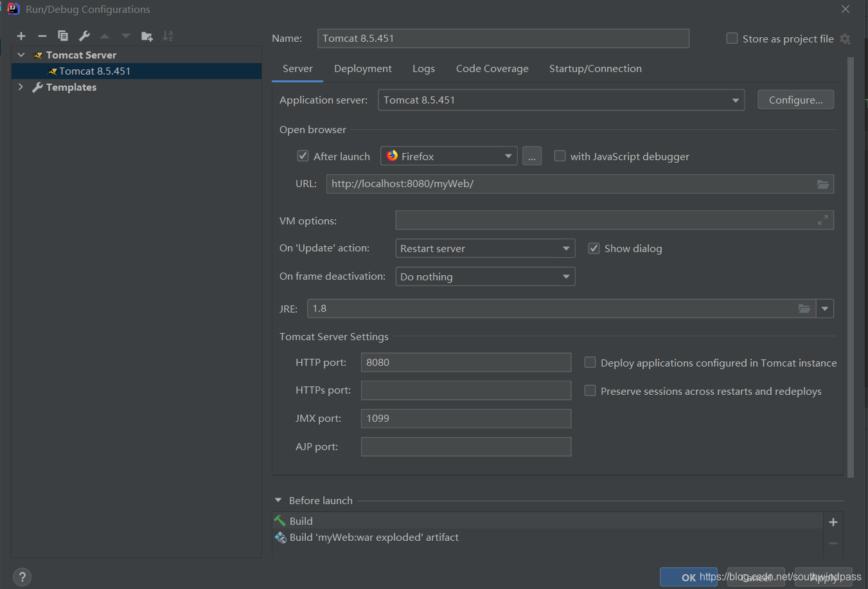Select Build 'myWeb:war exploded' artifact task
The height and width of the screenshot is (589, 868).
tap(547, 537)
